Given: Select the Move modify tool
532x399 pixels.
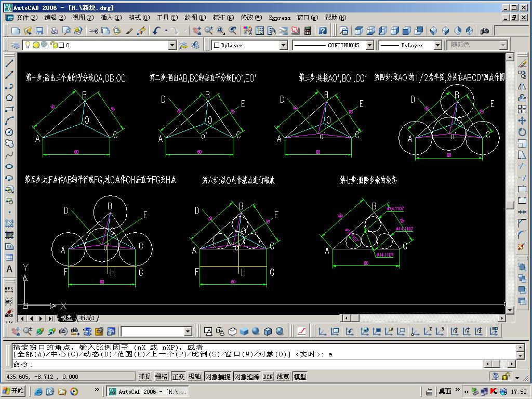Looking at the screenshot, I should (522, 121).
